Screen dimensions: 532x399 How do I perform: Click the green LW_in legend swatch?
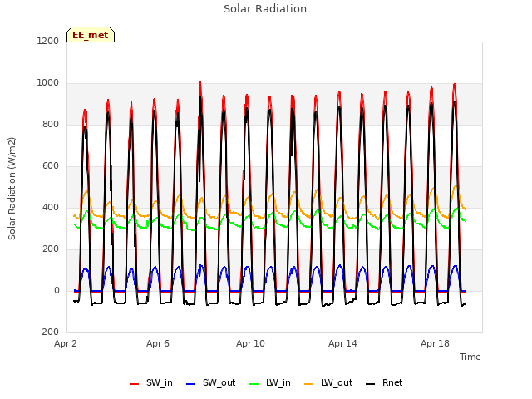click(x=254, y=384)
